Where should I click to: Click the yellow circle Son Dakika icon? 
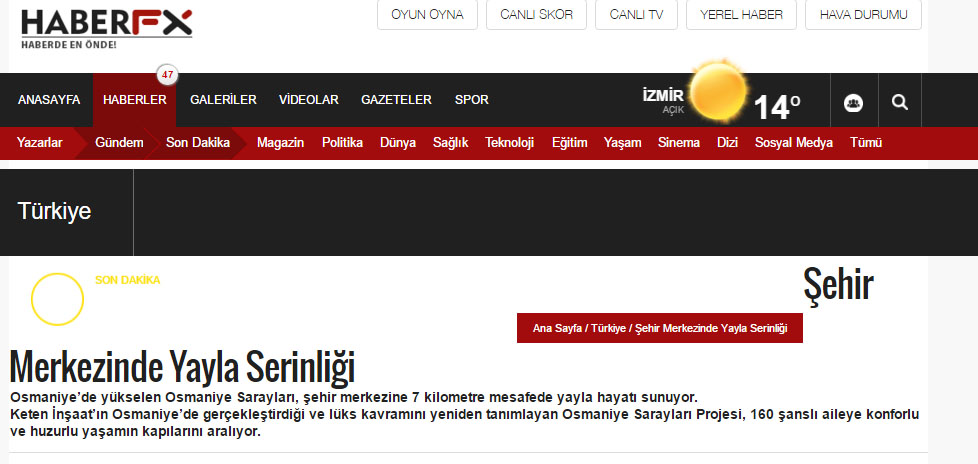coord(57,298)
